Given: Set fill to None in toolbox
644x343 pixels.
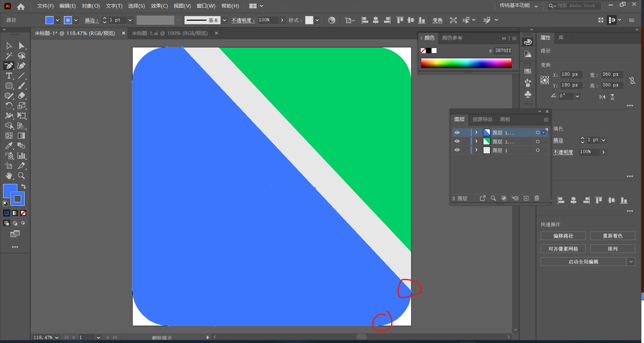Looking at the screenshot, I should [23, 213].
